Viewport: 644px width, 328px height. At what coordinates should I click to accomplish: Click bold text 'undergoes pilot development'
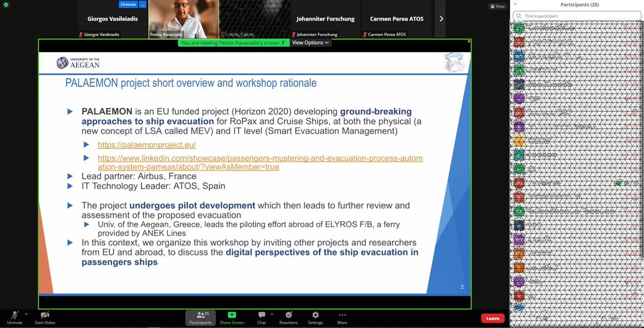tap(193, 205)
